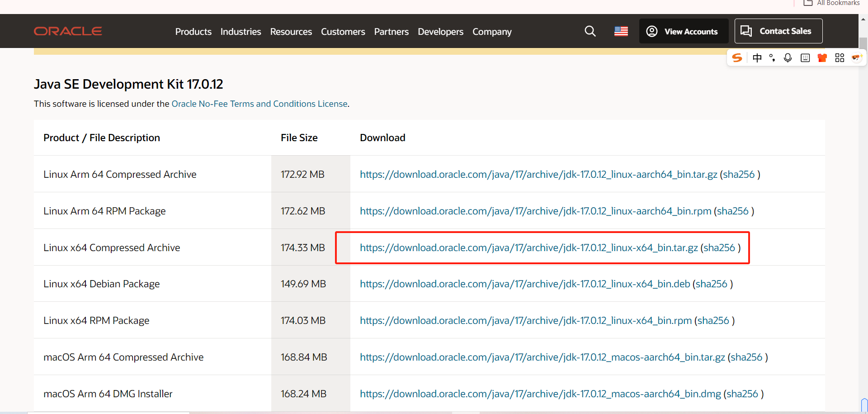Open the Sogou toolbox grid icon
Screen dimensions: 868x414
tap(840, 57)
